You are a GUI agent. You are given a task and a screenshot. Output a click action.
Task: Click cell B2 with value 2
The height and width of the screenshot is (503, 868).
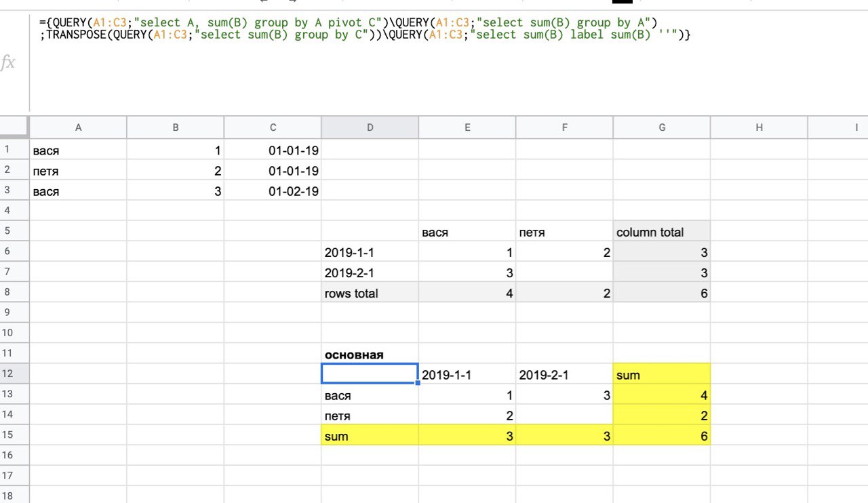tap(176, 170)
